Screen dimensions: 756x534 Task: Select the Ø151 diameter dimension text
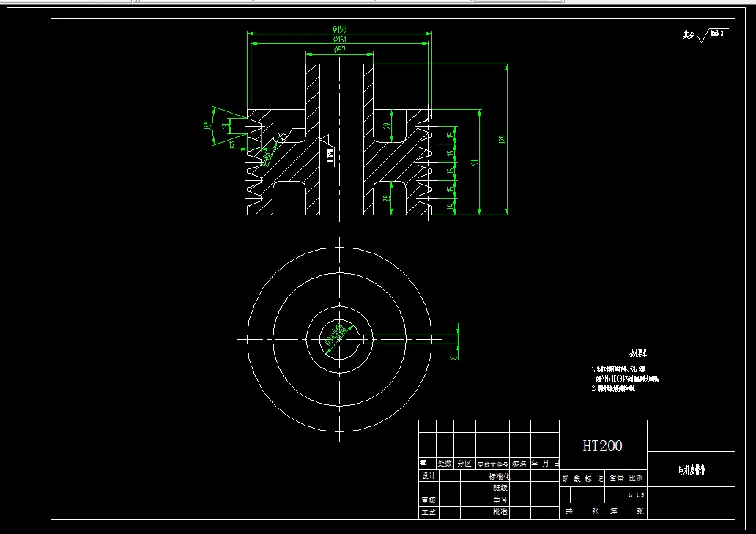339,40
